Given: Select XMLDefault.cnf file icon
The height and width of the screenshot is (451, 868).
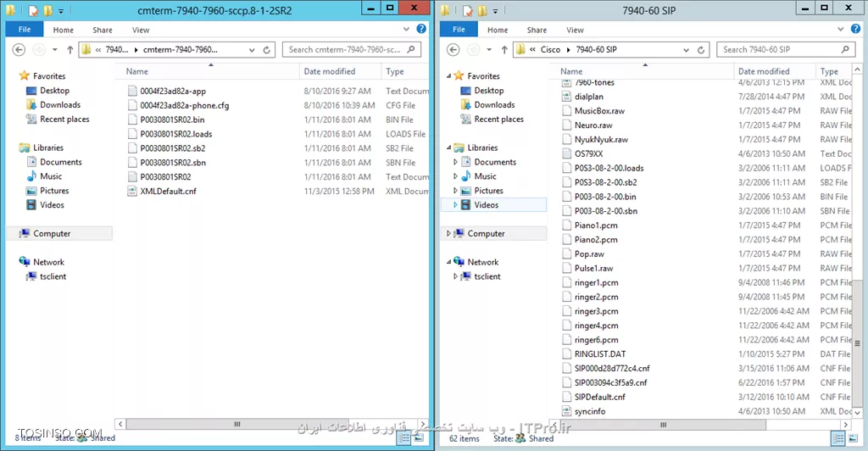Looking at the screenshot, I should click(131, 191).
